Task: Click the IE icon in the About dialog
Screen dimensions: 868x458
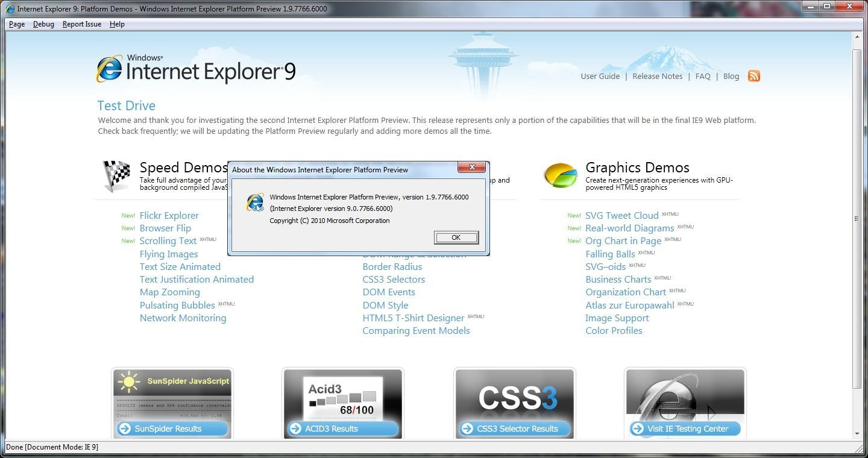Action: 255,202
